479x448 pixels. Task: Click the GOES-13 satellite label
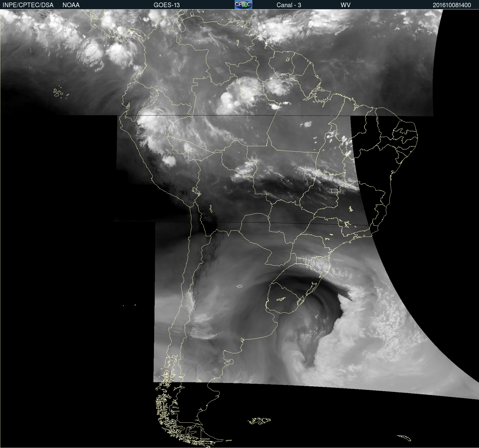(166, 5)
